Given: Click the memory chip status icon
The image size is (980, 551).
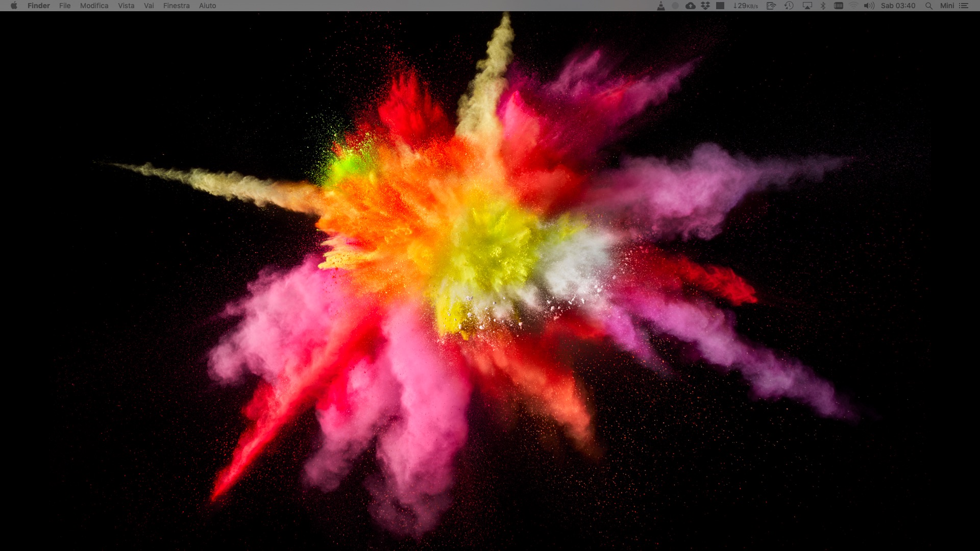Looking at the screenshot, I should point(838,6).
